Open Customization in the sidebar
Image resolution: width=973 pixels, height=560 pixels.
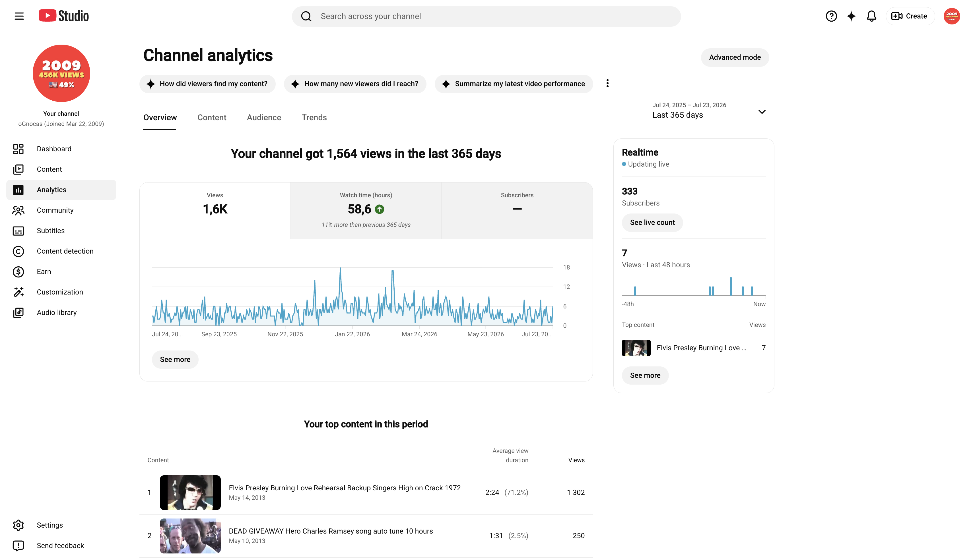pos(61,292)
